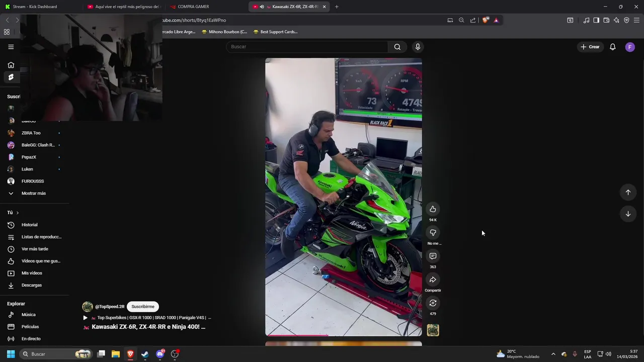The image size is (644, 362).
Task: Focus the YouTube Buscar search field
Action: click(307, 47)
